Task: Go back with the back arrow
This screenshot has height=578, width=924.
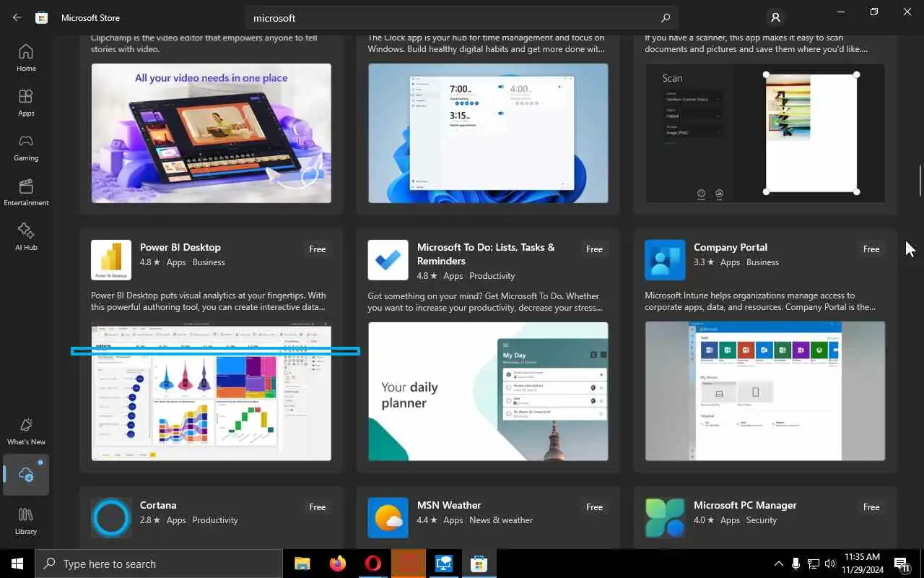Action: (x=17, y=17)
